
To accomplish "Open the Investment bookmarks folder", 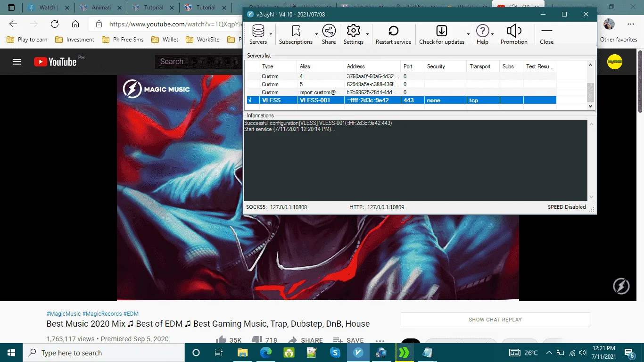I will tap(75, 40).
